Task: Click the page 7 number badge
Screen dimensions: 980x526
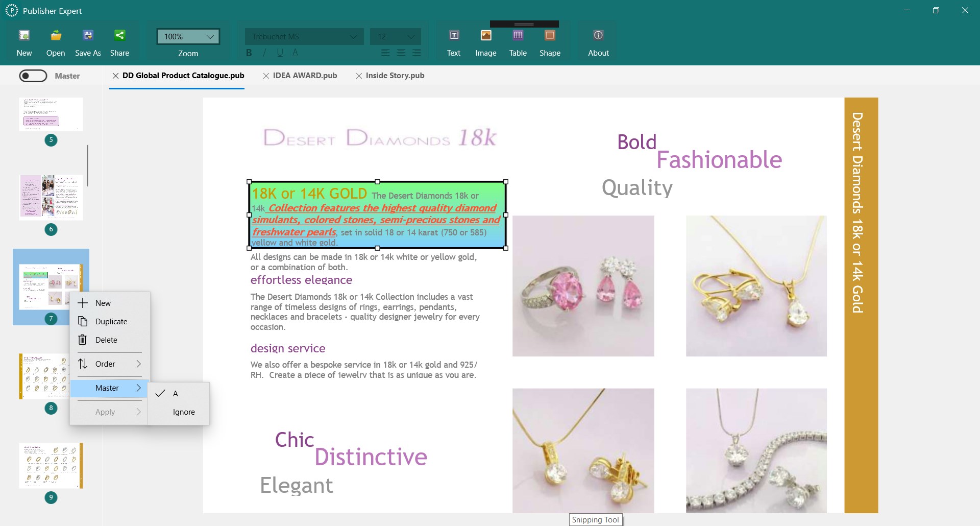Action: [51, 319]
